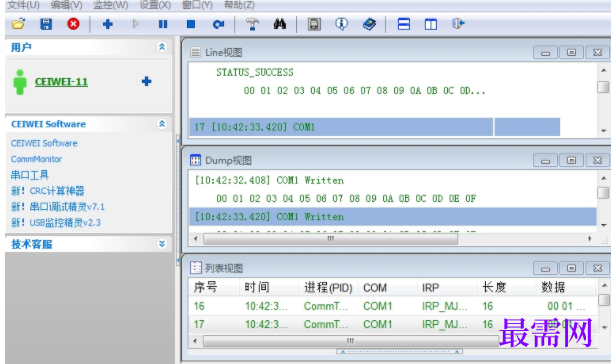Image resolution: width=611 pixels, height=364 pixels.
Task: Collapse the CEIWEI Software sidebar section
Action: pyautogui.click(x=162, y=124)
